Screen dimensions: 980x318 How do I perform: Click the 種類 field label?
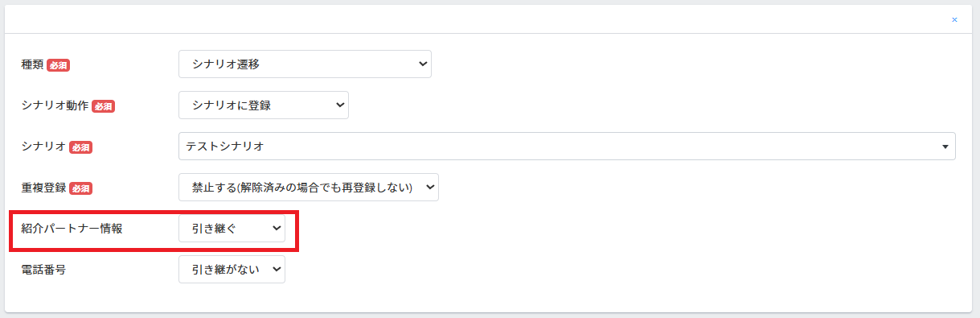click(x=33, y=65)
